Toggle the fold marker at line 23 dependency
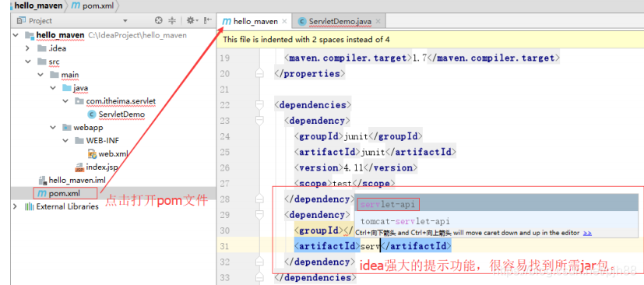The width and height of the screenshot is (644, 285). pos(259,121)
